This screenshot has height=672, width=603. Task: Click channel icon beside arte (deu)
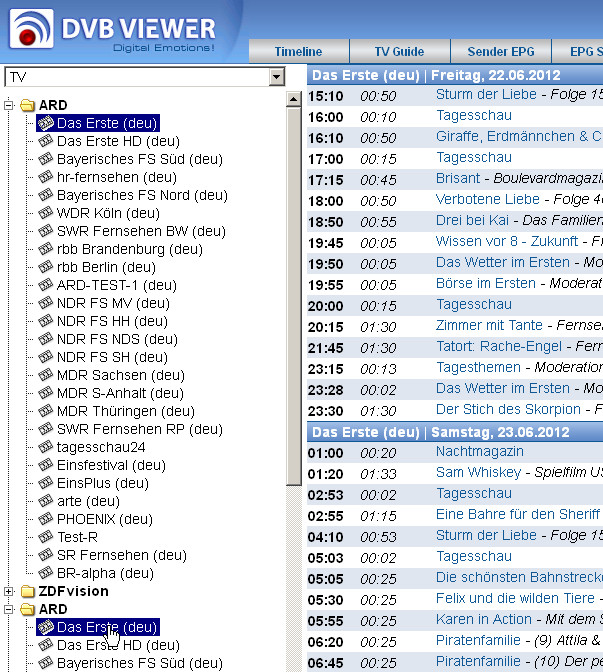[45, 501]
